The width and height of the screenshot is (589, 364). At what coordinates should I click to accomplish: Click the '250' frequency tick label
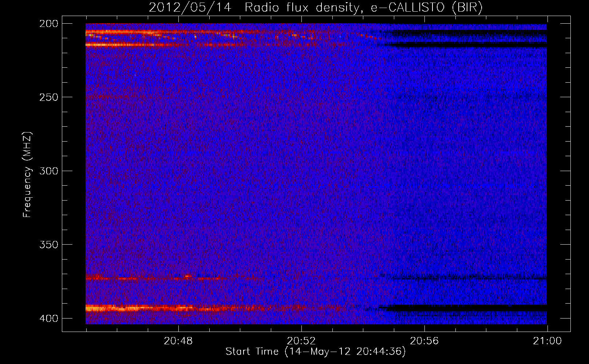pos(49,97)
